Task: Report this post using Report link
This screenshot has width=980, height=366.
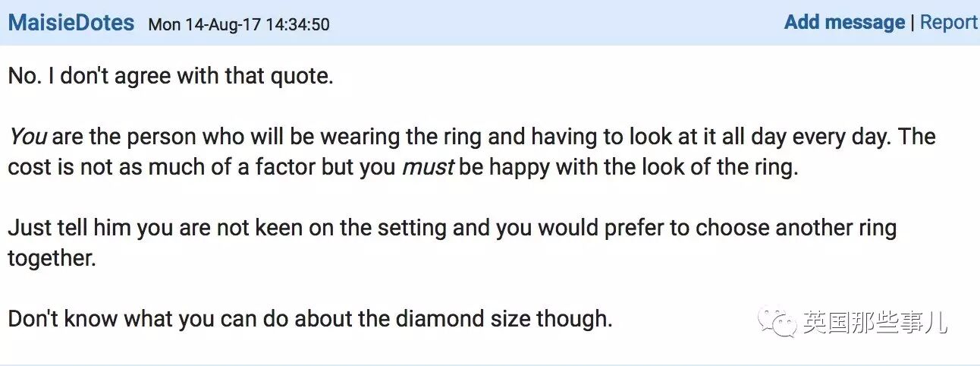Action: click(948, 23)
